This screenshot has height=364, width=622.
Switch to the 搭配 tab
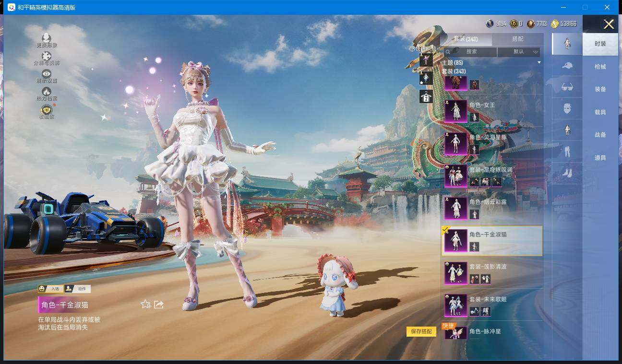tap(517, 39)
